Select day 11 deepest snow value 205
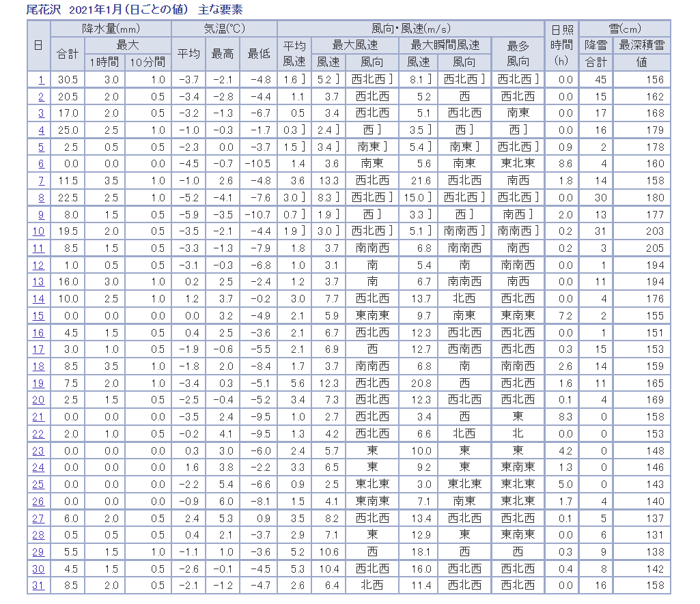The image size is (700, 604). pos(655,248)
